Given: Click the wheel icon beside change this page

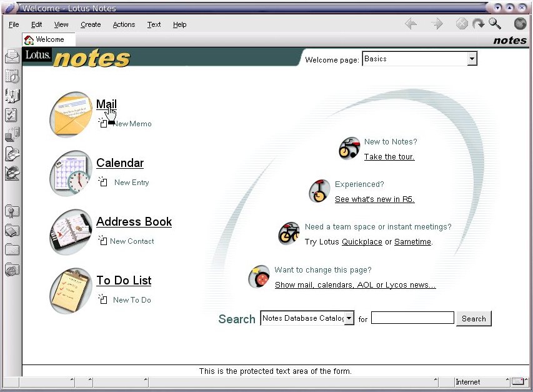Looking at the screenshot, I should [259, 277].
